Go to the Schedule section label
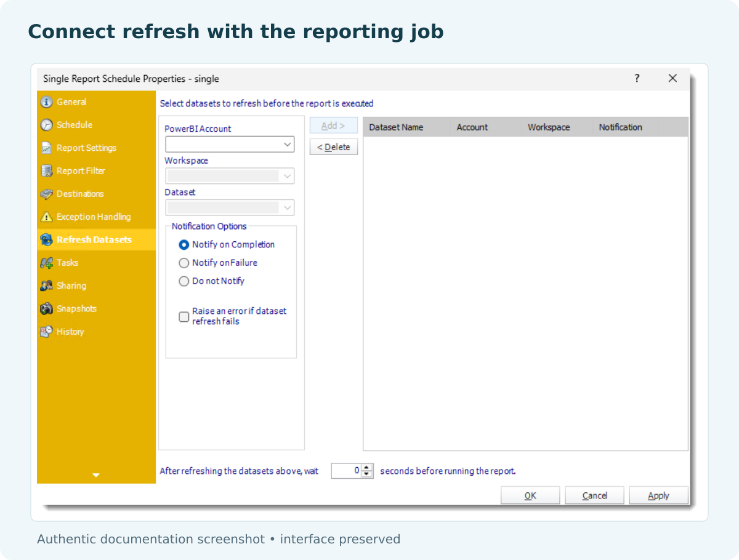Viewport: 739px width, 560px height. pos(75,125)
